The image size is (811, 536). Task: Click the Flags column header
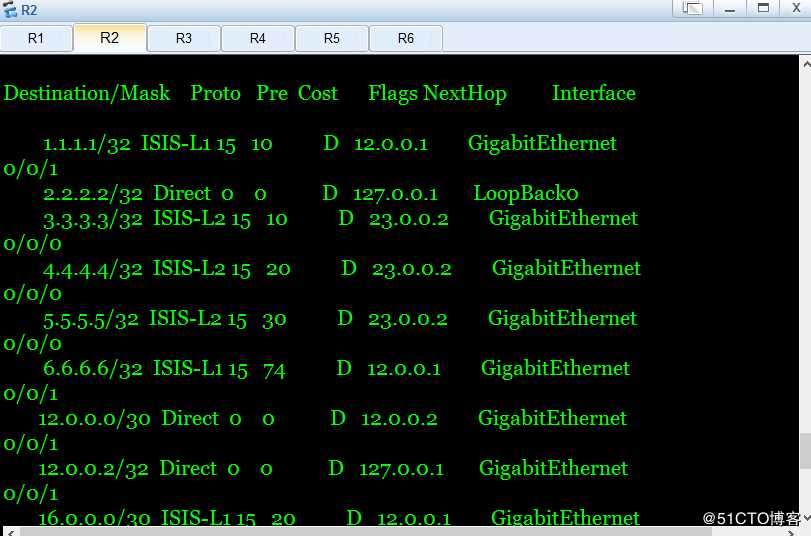(393, 94)
